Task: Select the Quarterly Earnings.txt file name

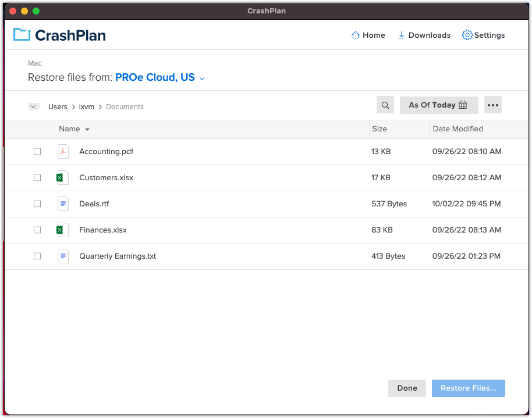Action: pyautogui.click(x=118, y=256)
